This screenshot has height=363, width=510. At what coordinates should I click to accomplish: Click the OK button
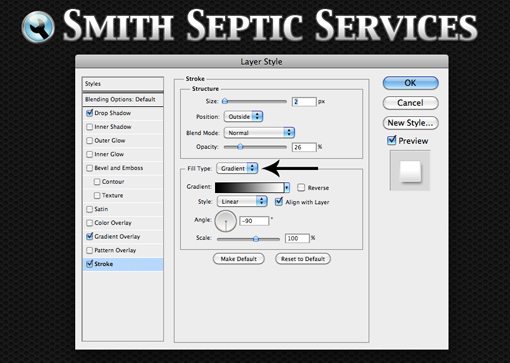coord(410,83)
